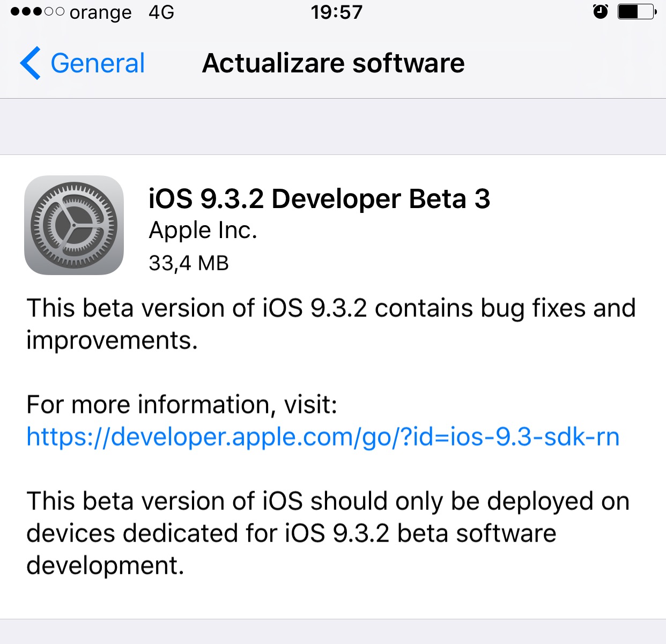Screen dimensions: 666x644
Task: Tap the bug fixes and improvements description
Action: 331,324
